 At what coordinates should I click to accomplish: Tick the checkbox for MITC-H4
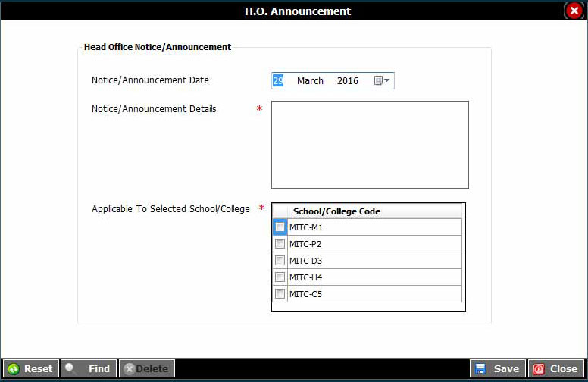(x=280, y=277)
